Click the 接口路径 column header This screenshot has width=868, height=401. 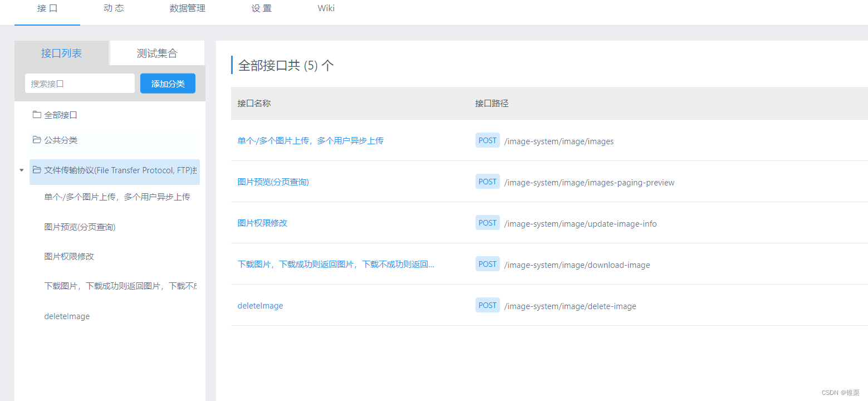tap(492, 104)
